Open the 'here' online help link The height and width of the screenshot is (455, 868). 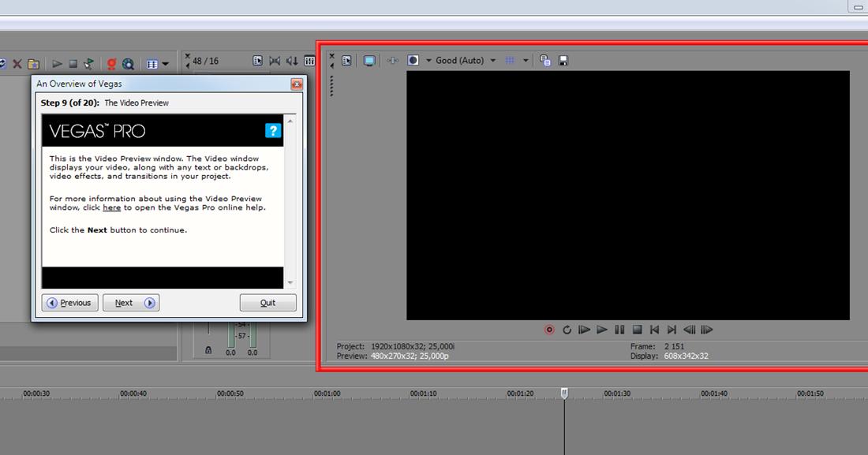click(111, 208)
